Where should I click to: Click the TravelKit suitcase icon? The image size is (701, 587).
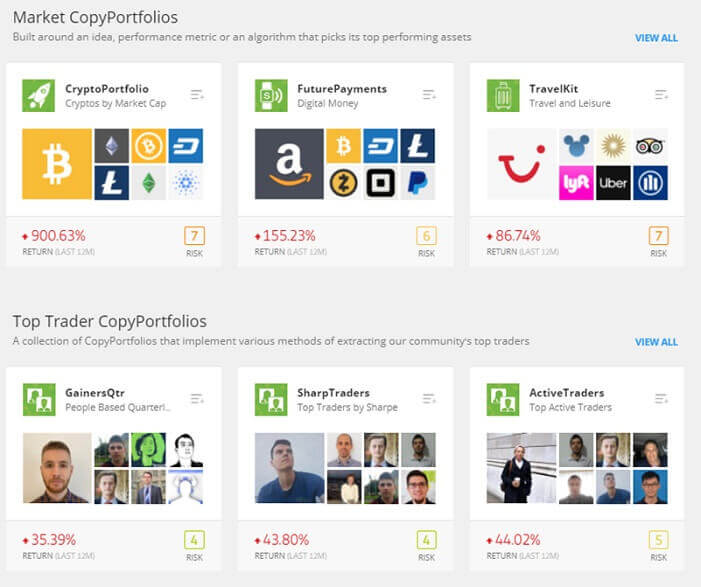pos(503,96)
